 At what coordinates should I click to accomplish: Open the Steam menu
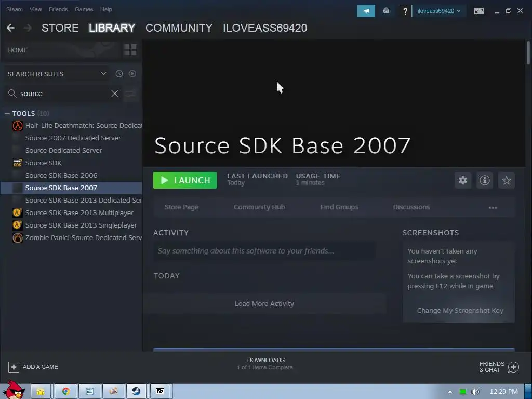(14, 9)
